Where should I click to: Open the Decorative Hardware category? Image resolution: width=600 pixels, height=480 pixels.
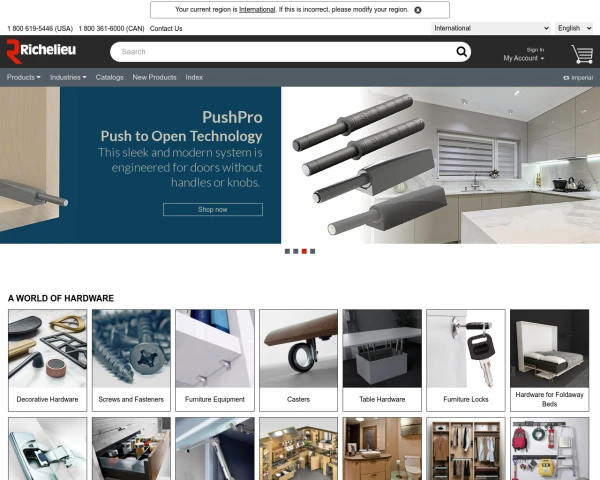[x=47, y=360]
